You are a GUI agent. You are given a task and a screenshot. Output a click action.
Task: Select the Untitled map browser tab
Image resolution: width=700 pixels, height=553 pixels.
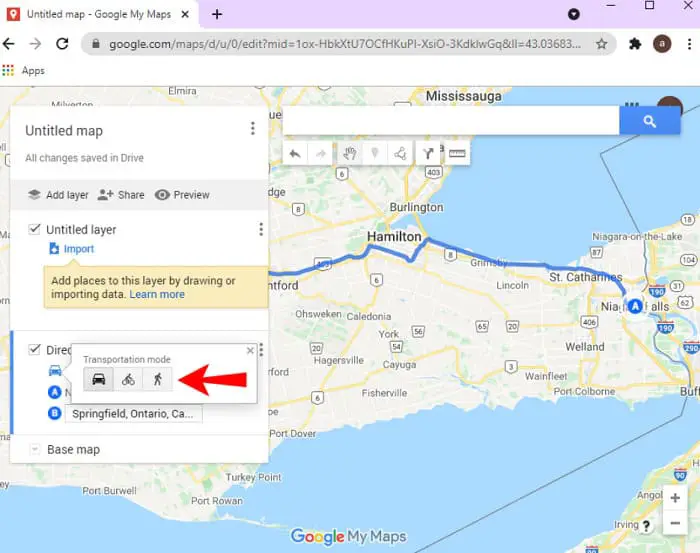(99, 14)
